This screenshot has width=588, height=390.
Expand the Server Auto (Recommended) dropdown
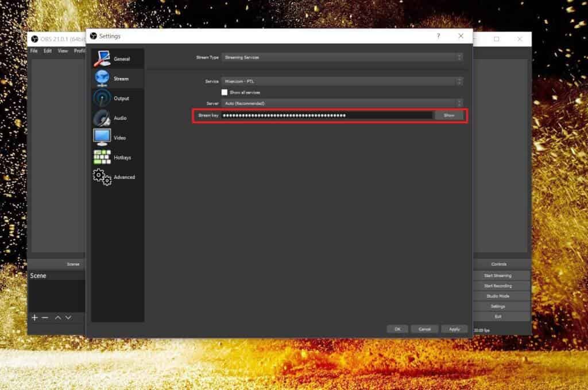tap(342, 103)
